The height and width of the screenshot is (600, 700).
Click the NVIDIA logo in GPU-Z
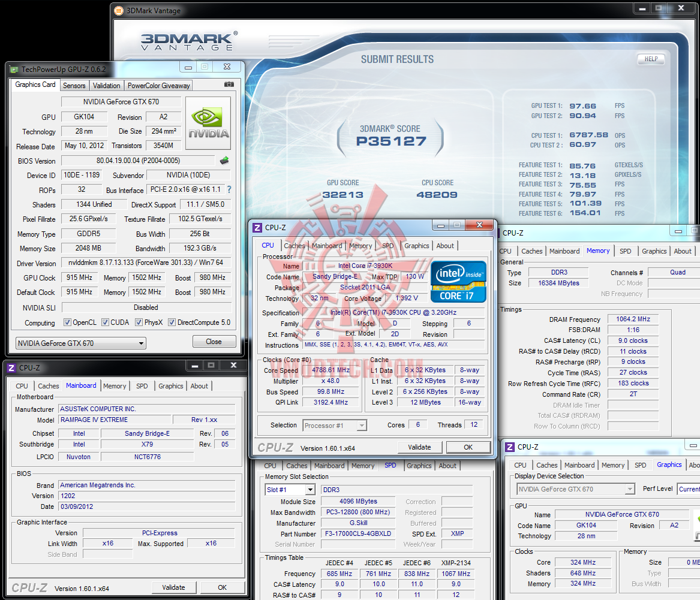[208, 123]
